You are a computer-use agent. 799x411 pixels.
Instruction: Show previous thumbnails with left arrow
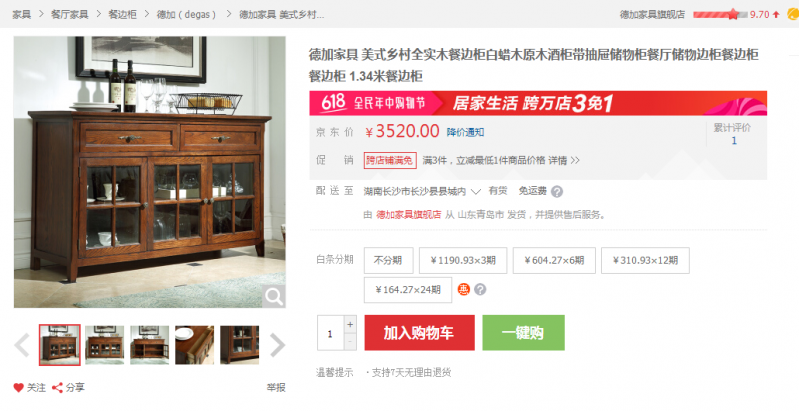(x=22, y=345)
